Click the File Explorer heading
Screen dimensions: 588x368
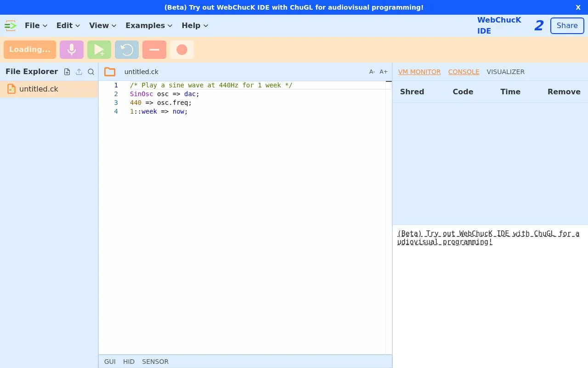coord(32,72)
